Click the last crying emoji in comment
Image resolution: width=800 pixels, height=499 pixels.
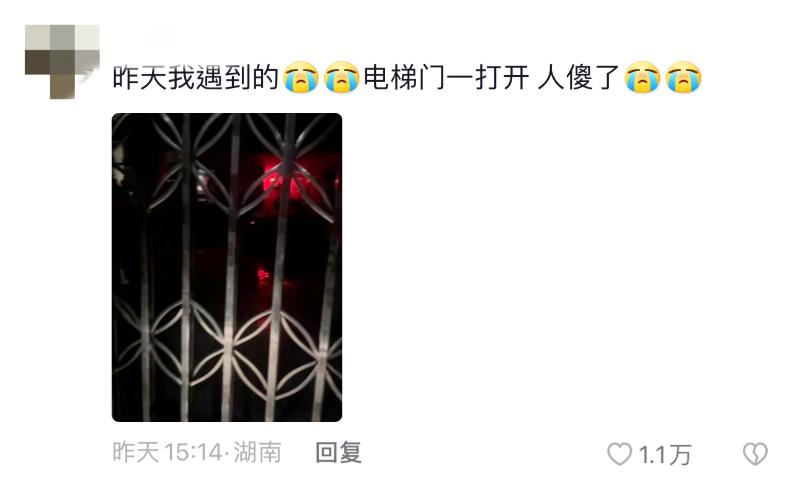[684, 77]
